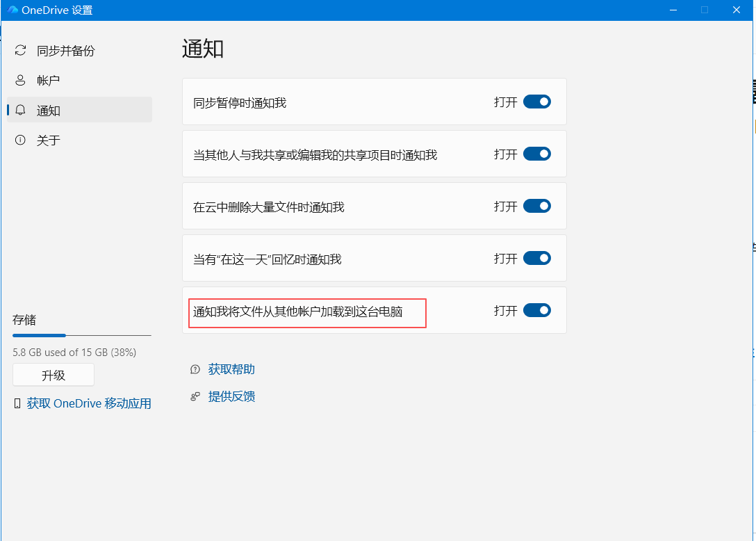Close the OneDrive 设置 window
Screen dimensions: 756x541
(737, 10)
